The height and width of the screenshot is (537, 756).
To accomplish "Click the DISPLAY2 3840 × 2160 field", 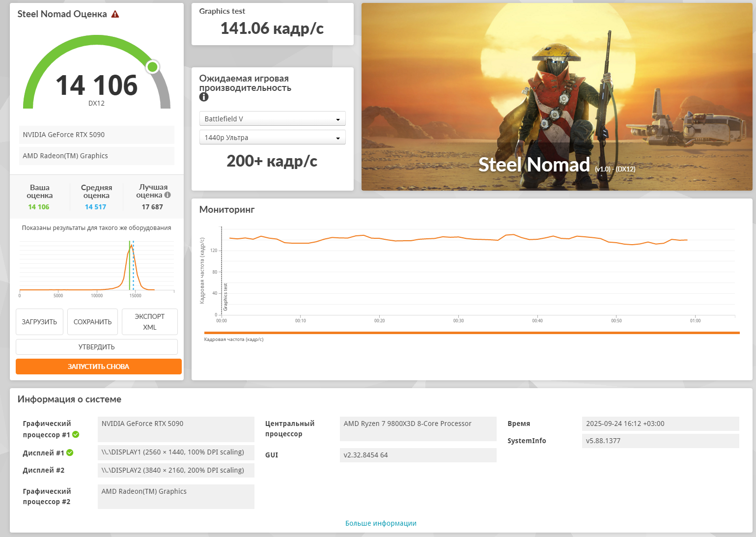I will pos(176,470).
